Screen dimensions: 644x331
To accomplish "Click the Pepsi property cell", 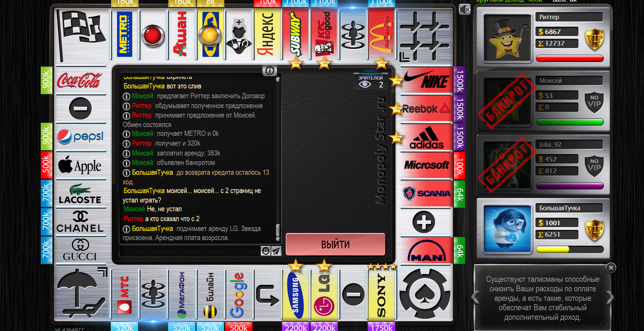I will [80, 137].
